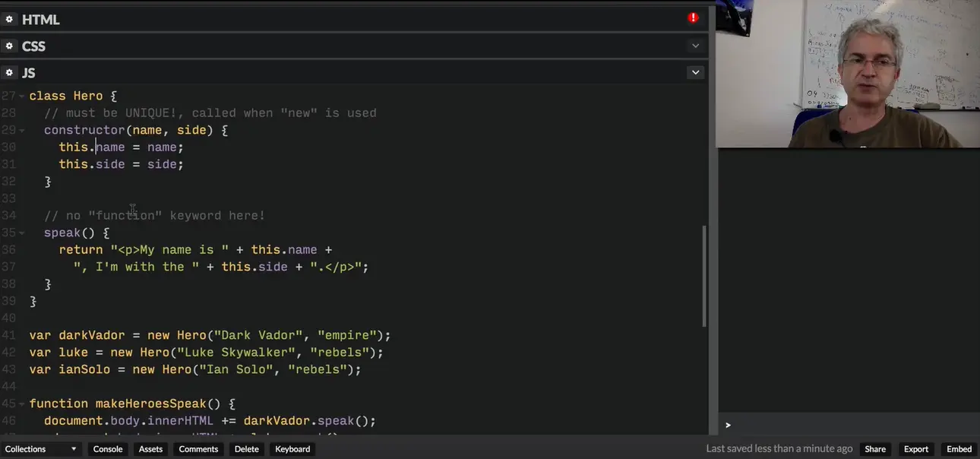
Task: Click the 'must be UNIQUE!' comment line
Action: (x=210, y=113)
